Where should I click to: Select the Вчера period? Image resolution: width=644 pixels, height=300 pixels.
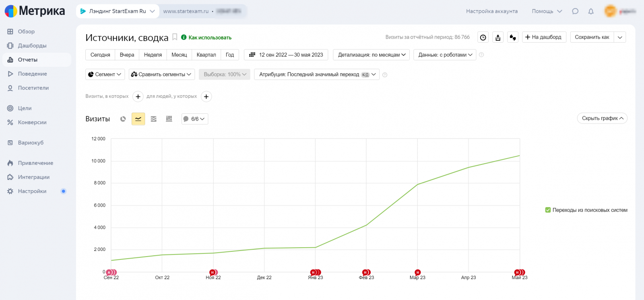[127, 55]
